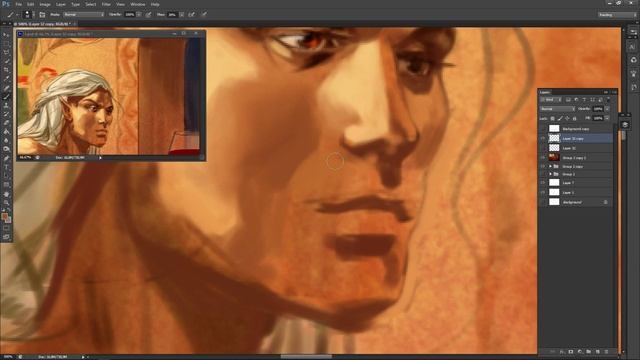The height and width of the screenshot is (360, 640).
Task: Select the Blur tool
Action: [x=7, y=140]
